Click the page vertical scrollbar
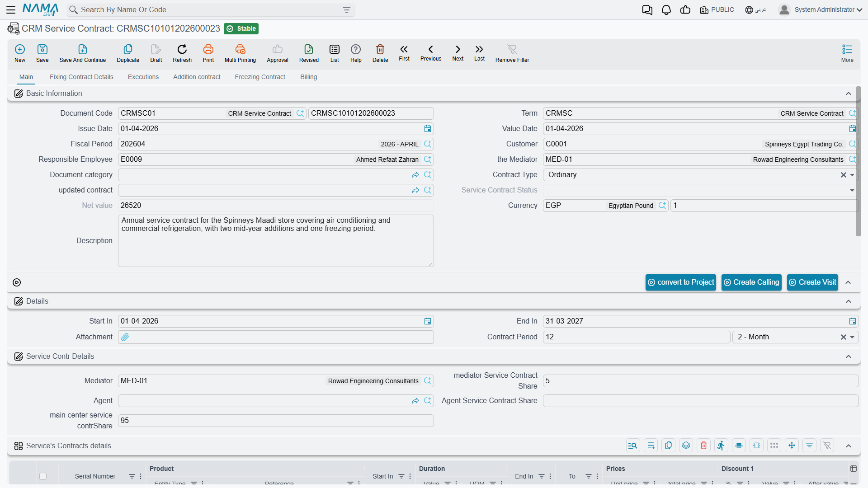Screen dimensions: 868x488 [x=858, y=161]
